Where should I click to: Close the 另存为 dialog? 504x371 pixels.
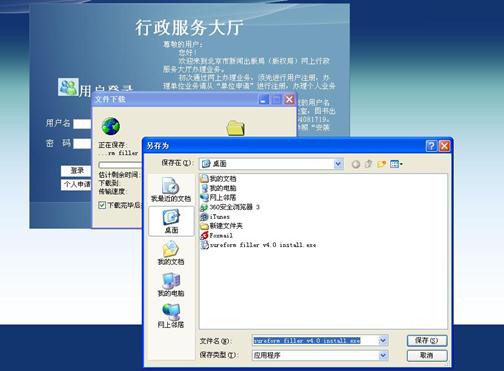click(x=444, y=146)
